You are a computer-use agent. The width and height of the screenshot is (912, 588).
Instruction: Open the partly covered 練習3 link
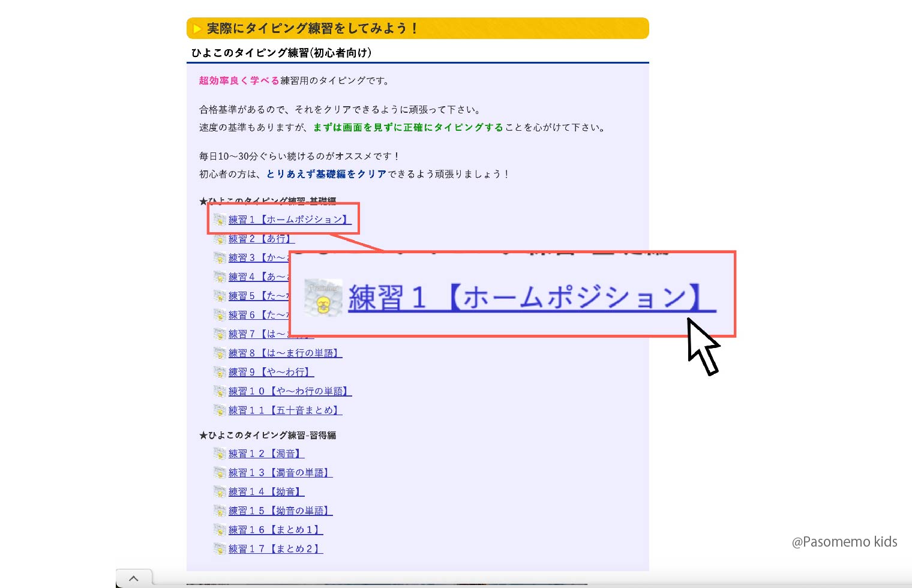tap(258, 258)
